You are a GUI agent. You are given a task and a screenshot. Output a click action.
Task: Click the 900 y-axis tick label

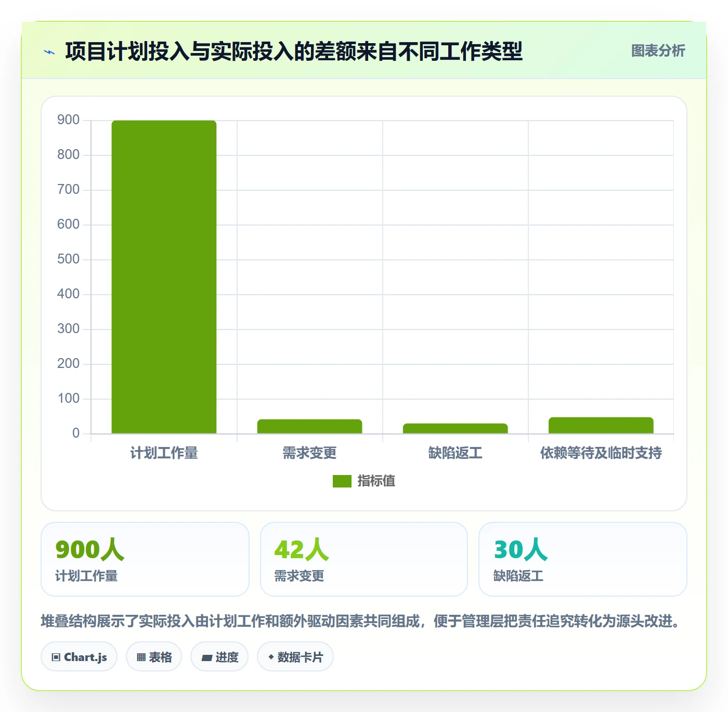(68, 120)
